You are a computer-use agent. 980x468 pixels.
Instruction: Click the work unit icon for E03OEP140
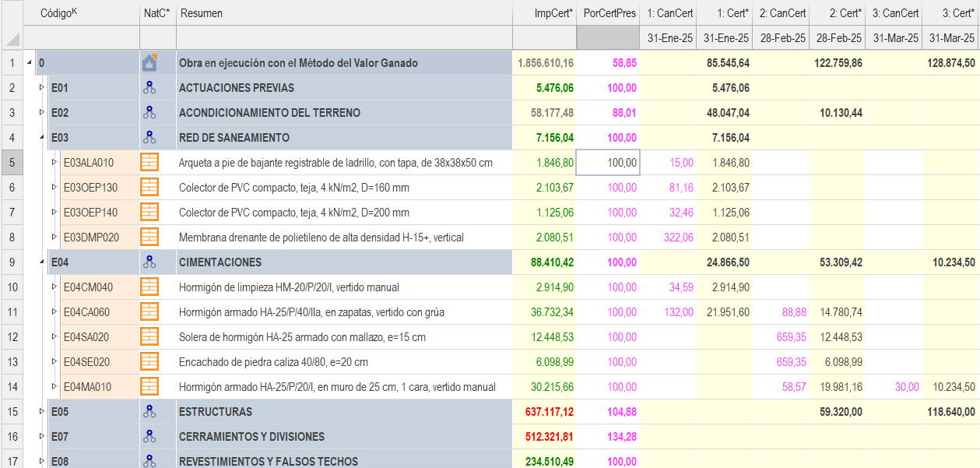click(149, 213)
